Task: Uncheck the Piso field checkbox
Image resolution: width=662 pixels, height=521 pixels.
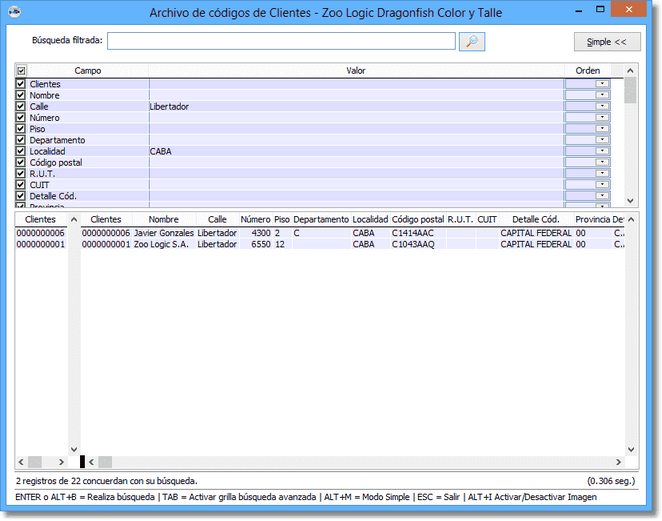Action: (x=20, y=128)
